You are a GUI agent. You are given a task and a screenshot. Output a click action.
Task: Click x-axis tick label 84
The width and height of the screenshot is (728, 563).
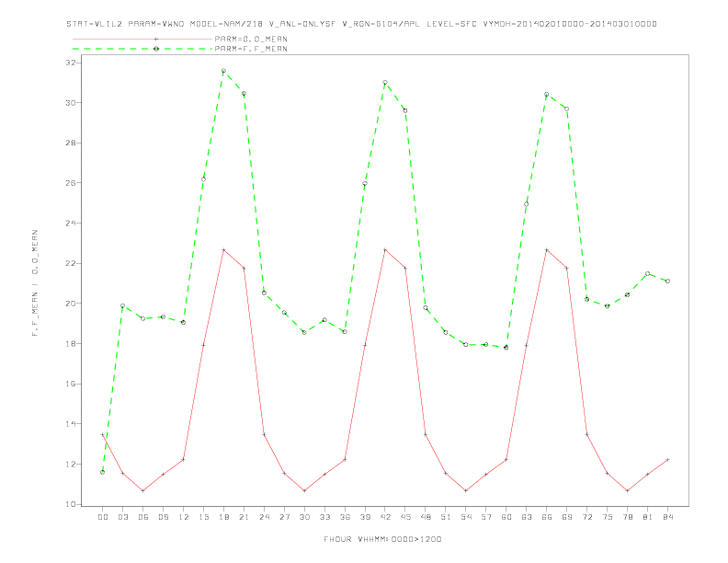tap(667, 517)
